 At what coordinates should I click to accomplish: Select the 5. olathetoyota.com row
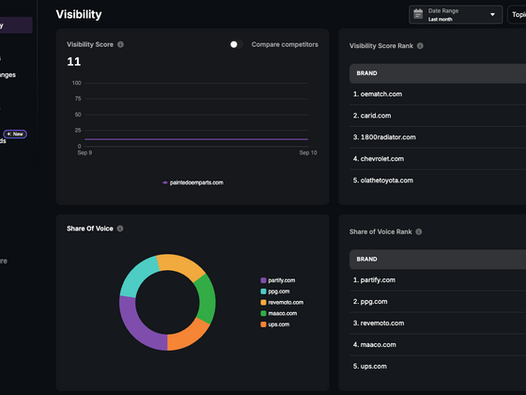(437, 181)
